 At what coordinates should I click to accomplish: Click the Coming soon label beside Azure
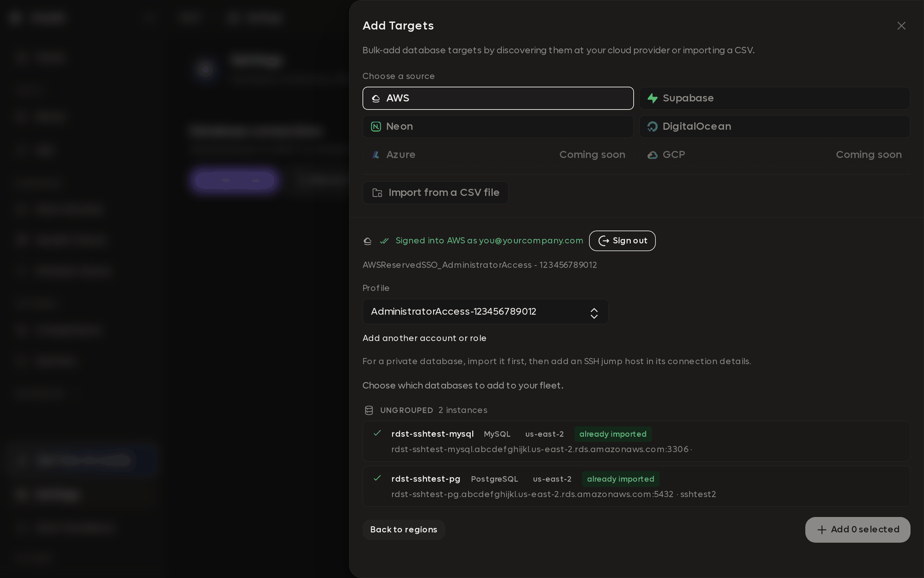point(592,155)
